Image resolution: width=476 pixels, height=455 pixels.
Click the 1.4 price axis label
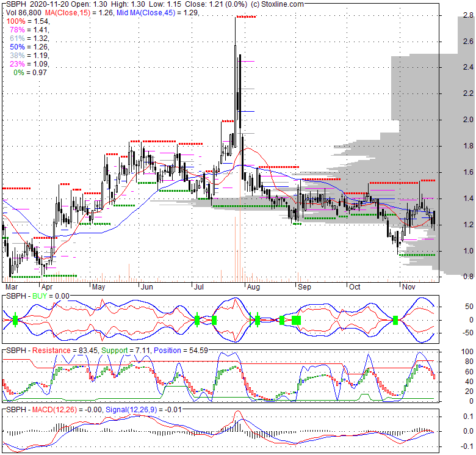[x=468, y=198]
